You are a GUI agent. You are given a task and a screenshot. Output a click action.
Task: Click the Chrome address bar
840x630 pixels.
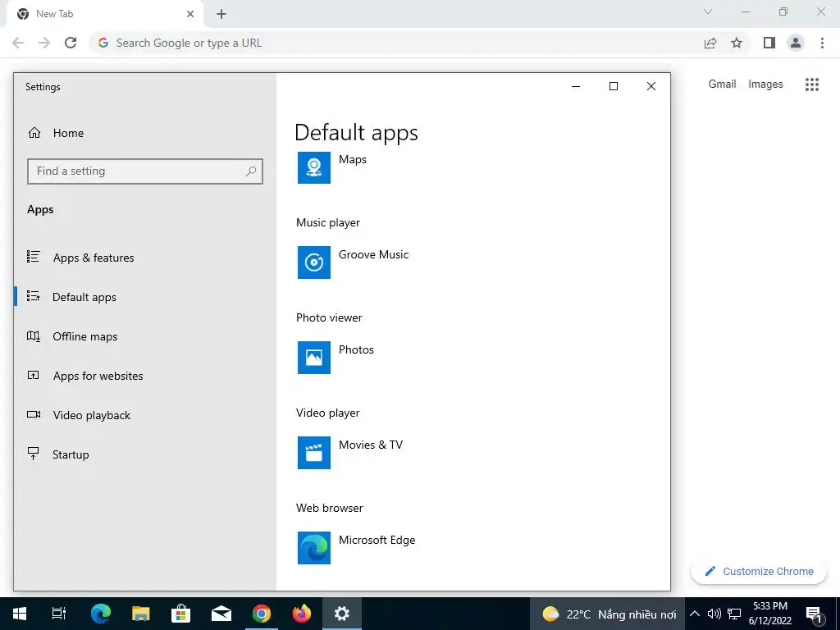click(x=396, y=43)
